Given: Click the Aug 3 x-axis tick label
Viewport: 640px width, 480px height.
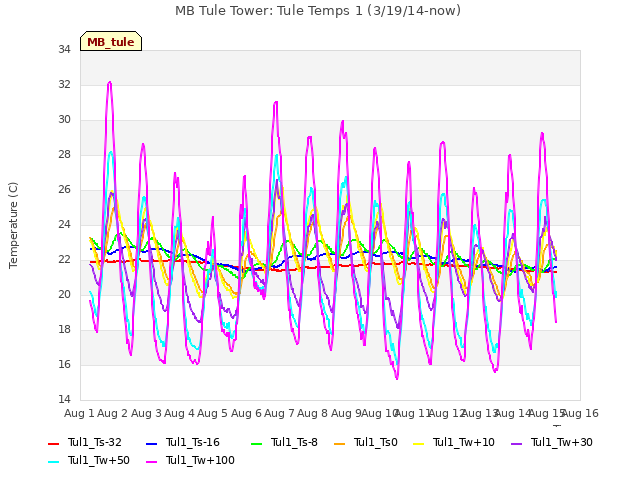Looking at the screenshot, I should 146,413.
